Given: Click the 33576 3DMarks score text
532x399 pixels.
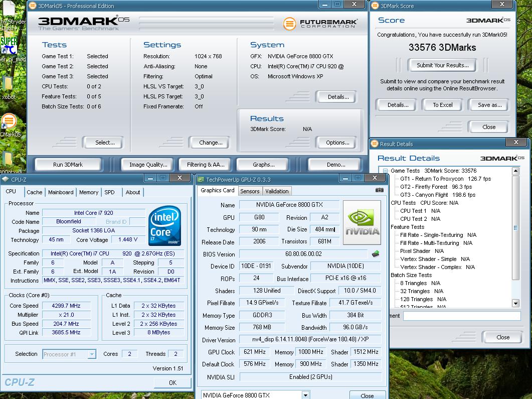Looking at the screenshot, I should [x=442, y=48].
